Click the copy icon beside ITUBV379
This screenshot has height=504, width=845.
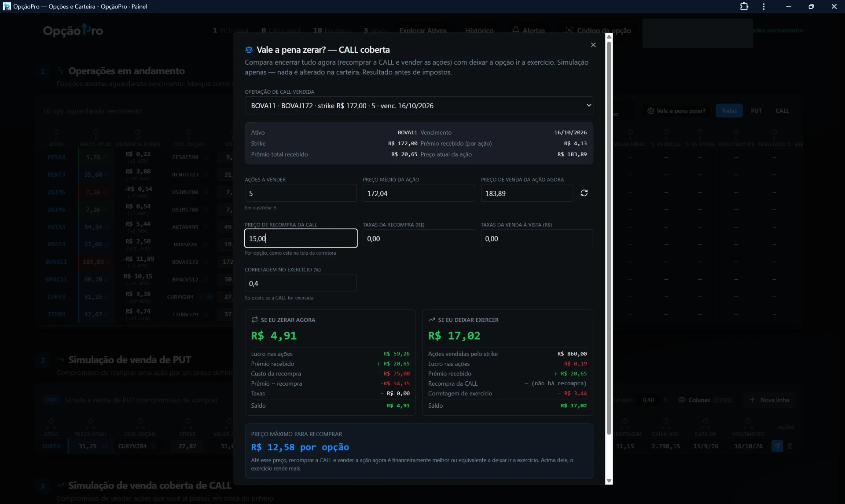pos(206,314)
